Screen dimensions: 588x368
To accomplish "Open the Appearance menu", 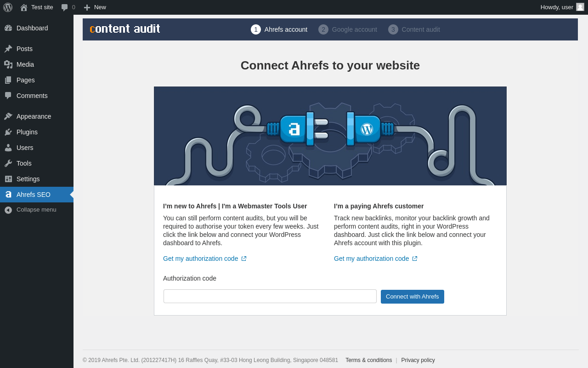I will [34, 116].
